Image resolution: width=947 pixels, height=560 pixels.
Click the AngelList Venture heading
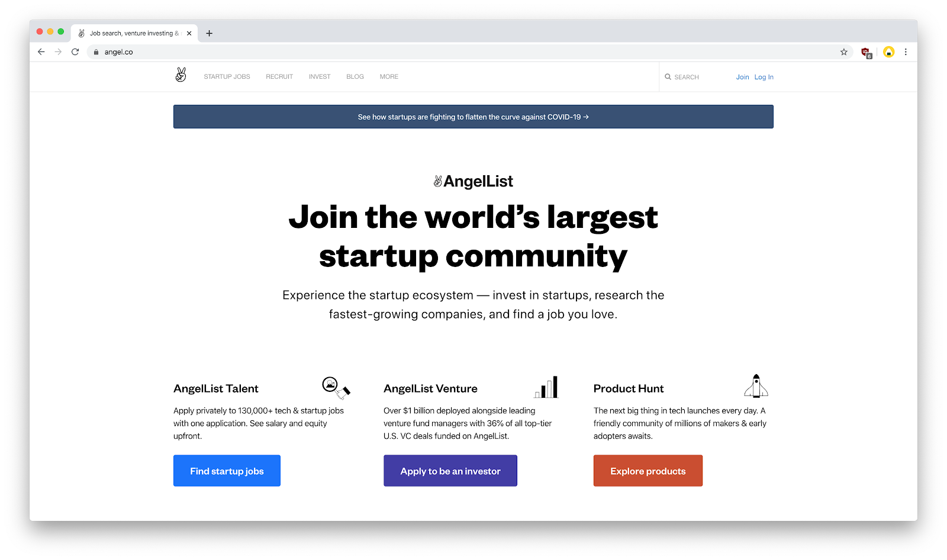pyautogui.click(x=430, y=388)
